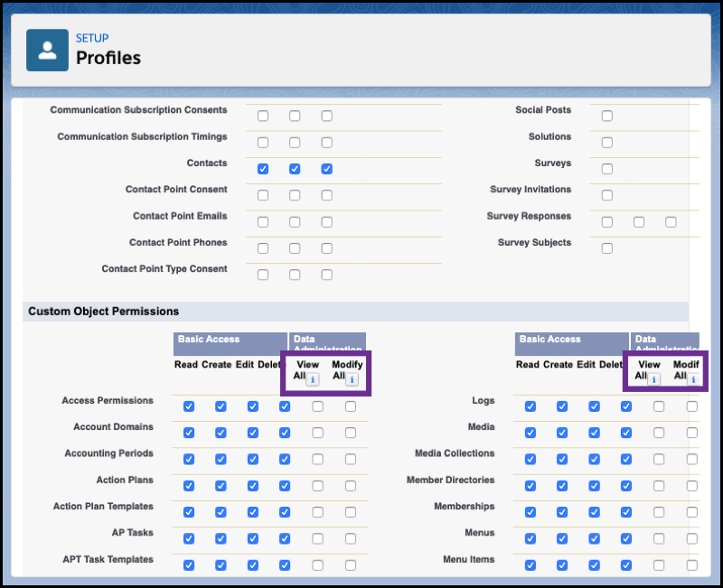Uncheck Create for Access Permissions
The height and width of the screenshot is (588, 723).
click(221, 406)
